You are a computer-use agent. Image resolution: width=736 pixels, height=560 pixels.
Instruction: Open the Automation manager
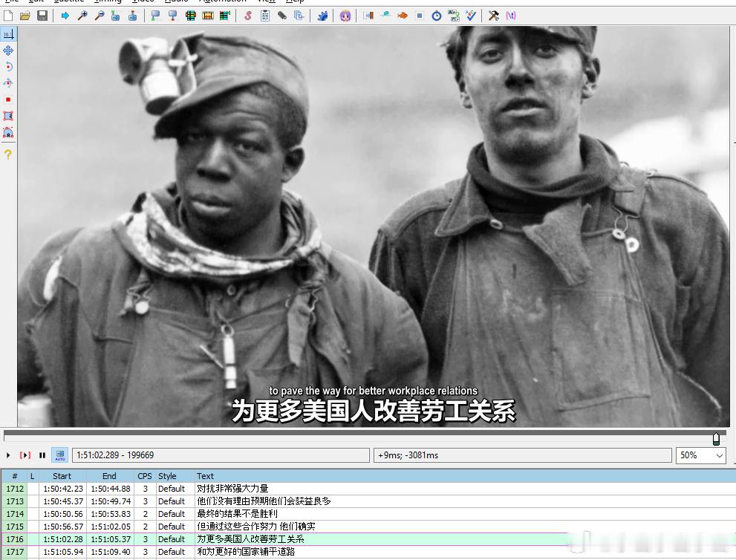coord(322,16)
